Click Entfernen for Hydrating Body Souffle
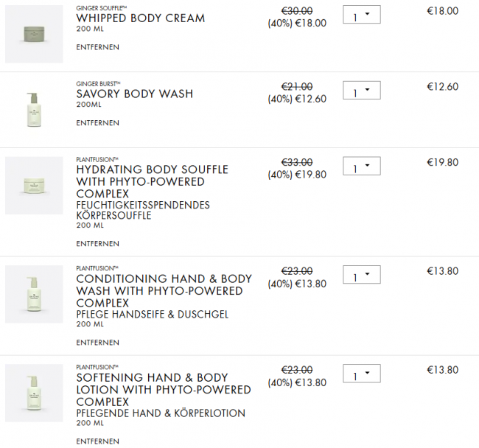The image size is (479, 448). click(97, 244)
